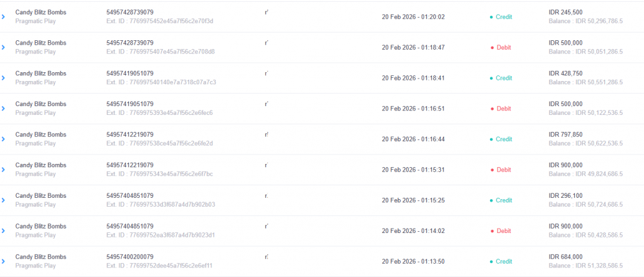644x277 pixels.
Task: Select Ext. ID ending in 2e70f3d
Action: pyautogui.click(x=160, y=21)
